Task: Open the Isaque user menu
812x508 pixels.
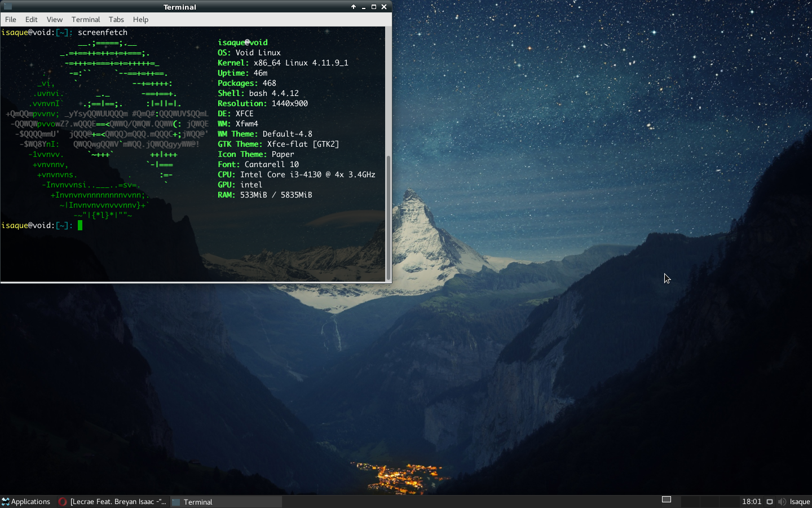Action: tap(800, 501)
